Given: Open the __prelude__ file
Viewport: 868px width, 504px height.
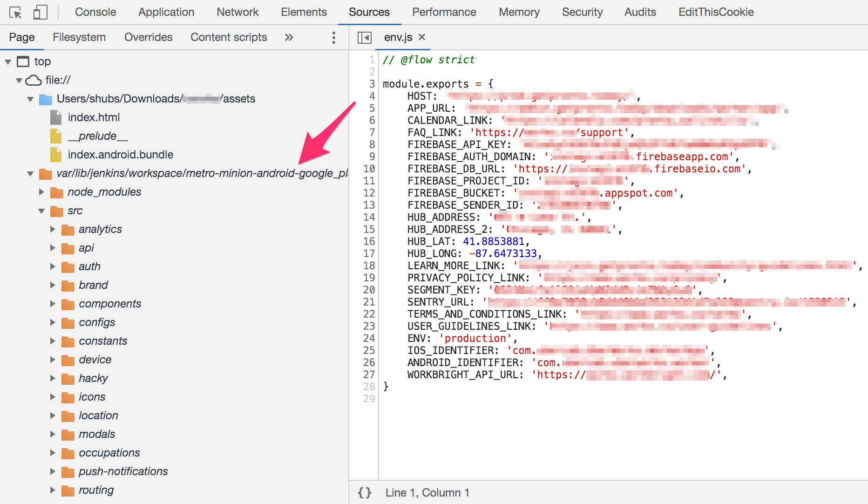Looking at the screenshot, I should click(97, 136).
